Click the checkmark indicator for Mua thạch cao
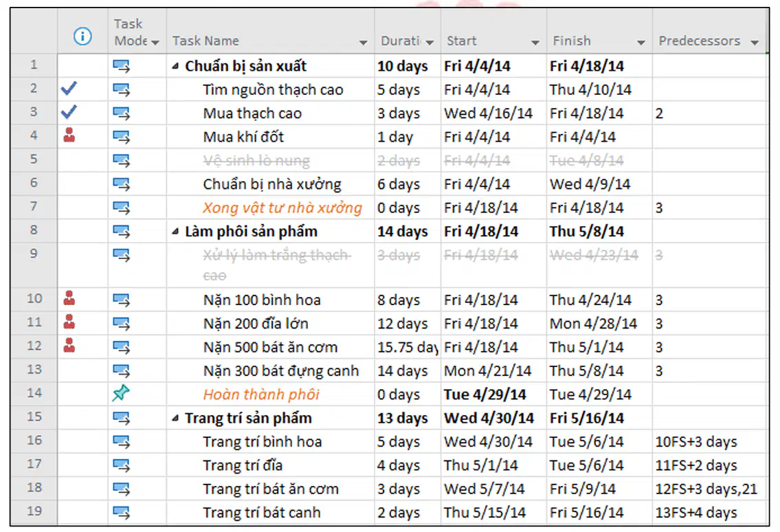Screen dimensions: 780x532 (x=69, y=112)
